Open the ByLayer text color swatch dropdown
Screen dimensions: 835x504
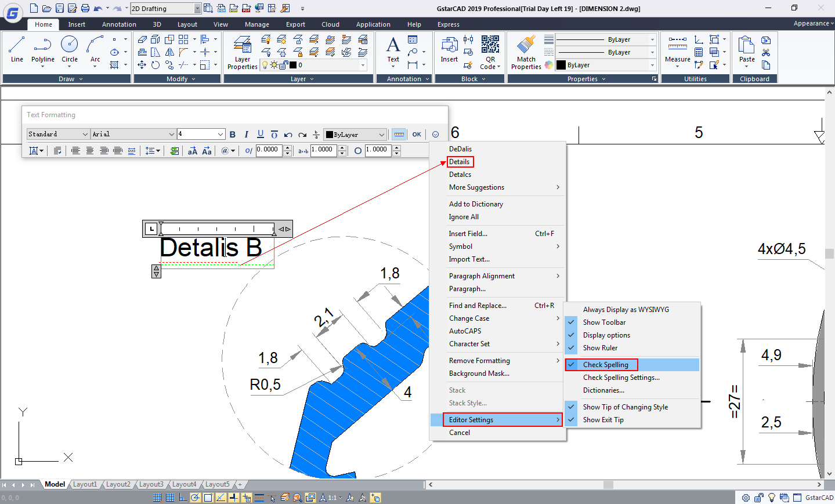point(355,135)
